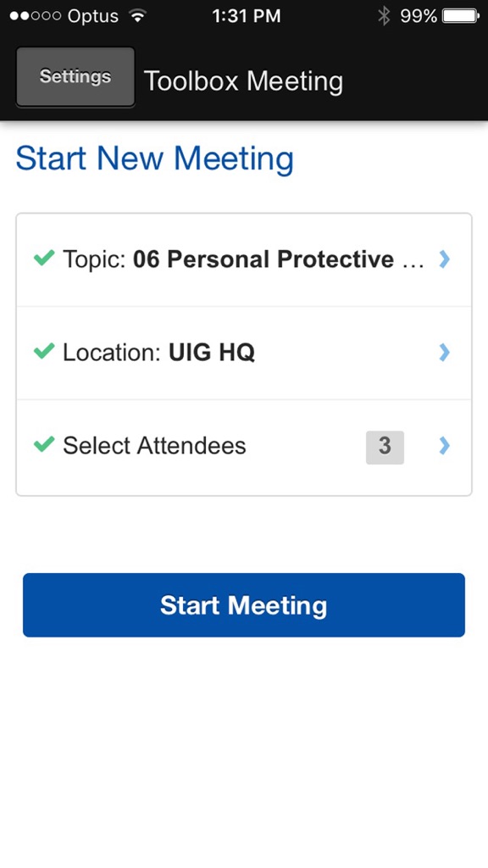
Task: Tap the Wi-Fi signal icon
Action: point(136,15)
